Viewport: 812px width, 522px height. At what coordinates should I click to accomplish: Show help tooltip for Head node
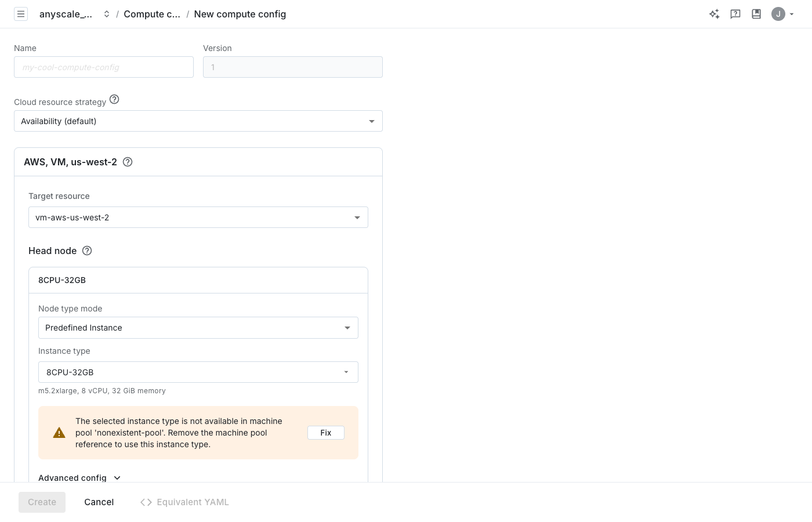(87, 251)
